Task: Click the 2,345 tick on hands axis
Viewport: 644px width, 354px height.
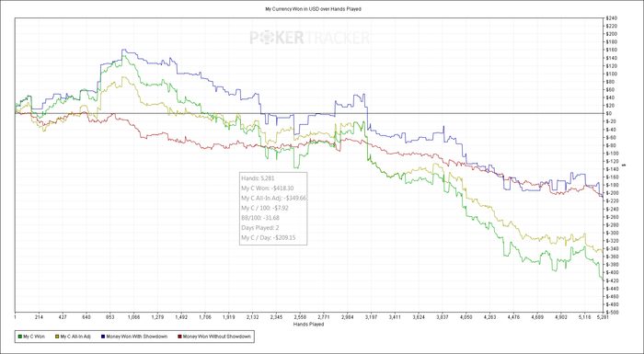Action: click(276, 317)
